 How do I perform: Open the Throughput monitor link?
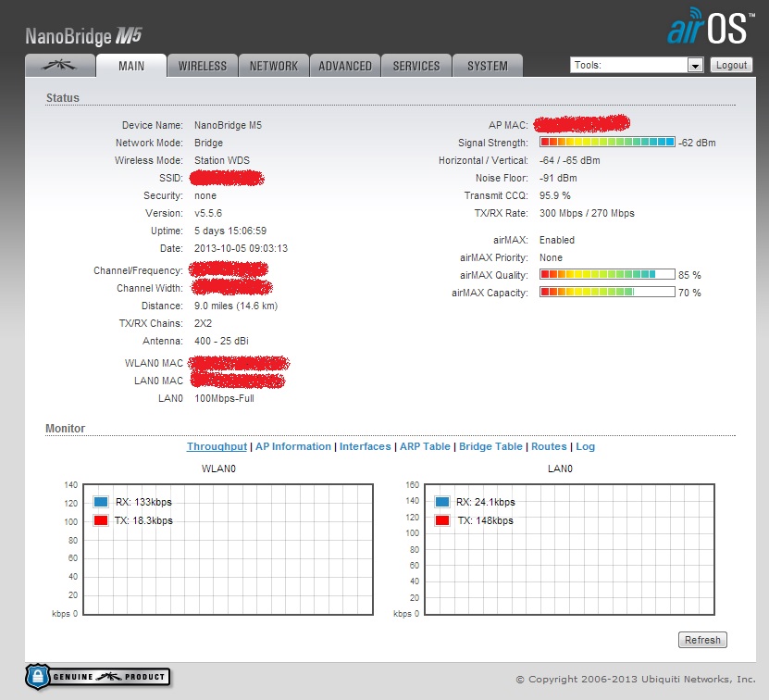pyautogui.click(x=217, y=446)
